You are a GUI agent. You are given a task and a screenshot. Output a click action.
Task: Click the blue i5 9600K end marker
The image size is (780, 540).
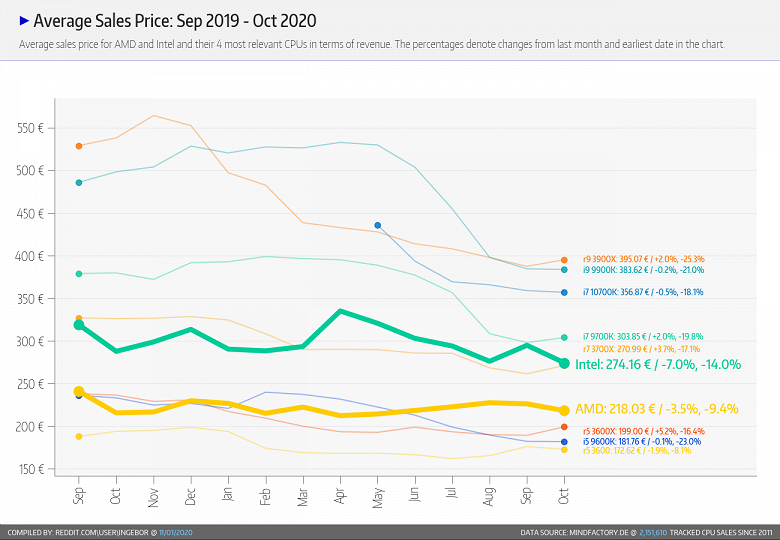[564, 441]
